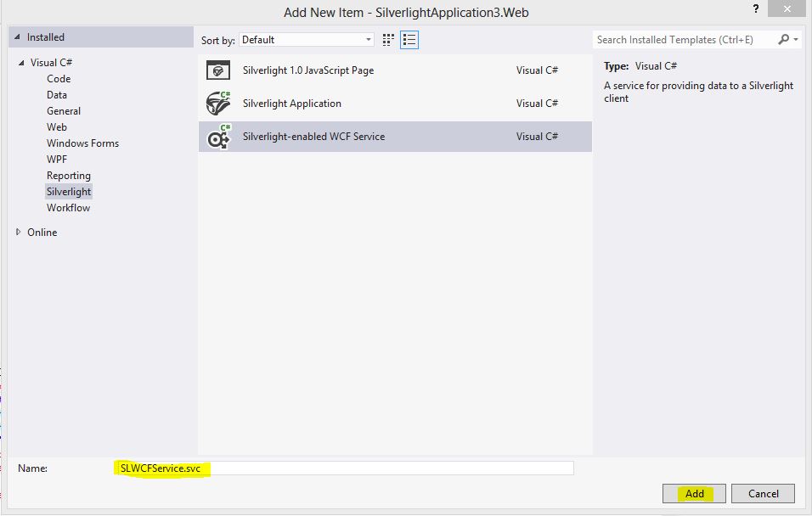Select the Windows Forms category

pyautogui.click(x=82, y=143)
